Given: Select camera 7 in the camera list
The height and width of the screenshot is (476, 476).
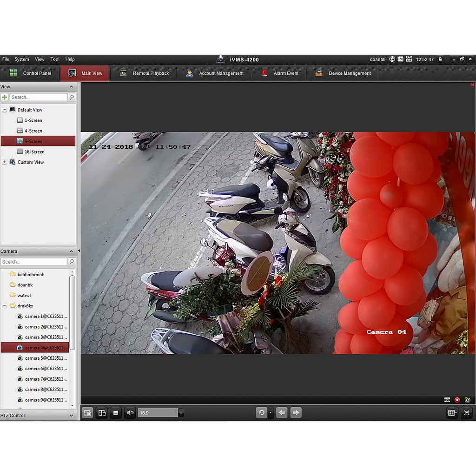Looking at the screenshot, I should coord(45,379).
